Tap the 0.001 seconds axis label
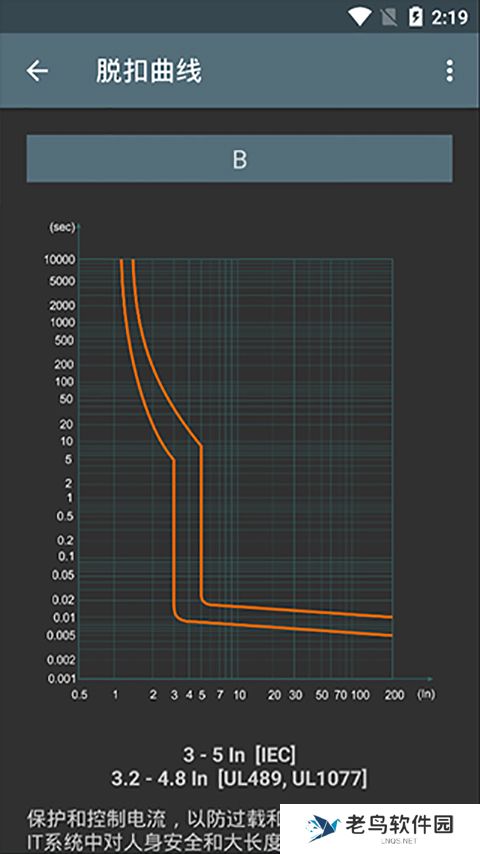This screenshot has width=480, height=854. pos(62,679)
